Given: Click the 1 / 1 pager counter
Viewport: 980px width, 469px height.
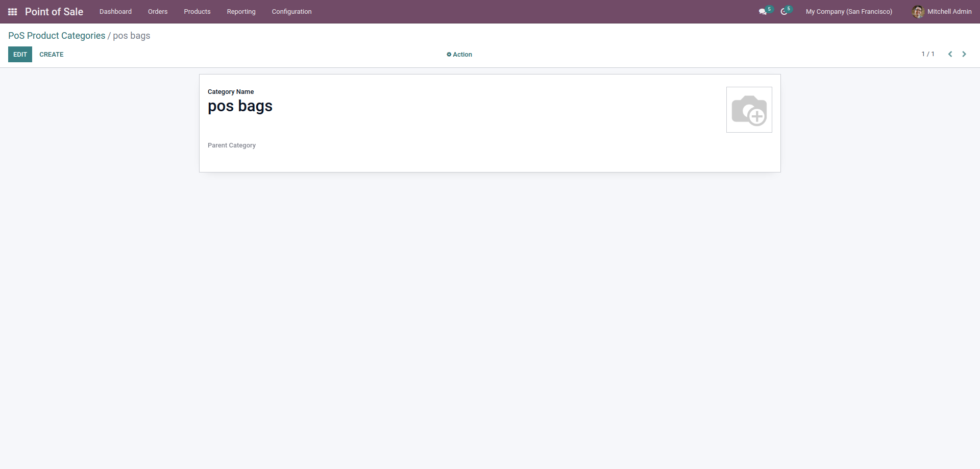Looking at the screenshot, I should [x=928, y=54].
